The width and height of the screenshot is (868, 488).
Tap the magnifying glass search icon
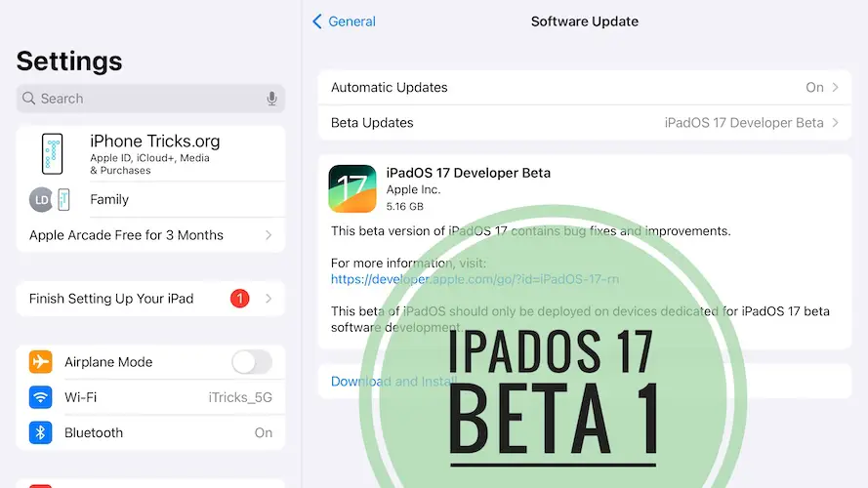pyautogui.click(x=29, y=99)
